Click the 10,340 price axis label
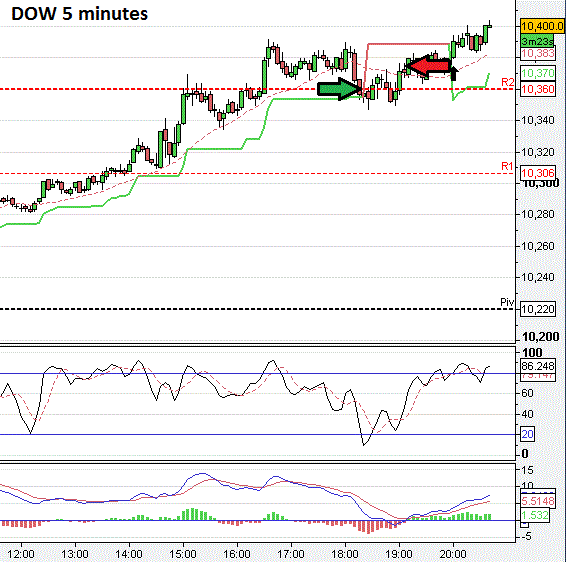Image resolution: width=566 pixels, height=562 pixels. point(538,120)
